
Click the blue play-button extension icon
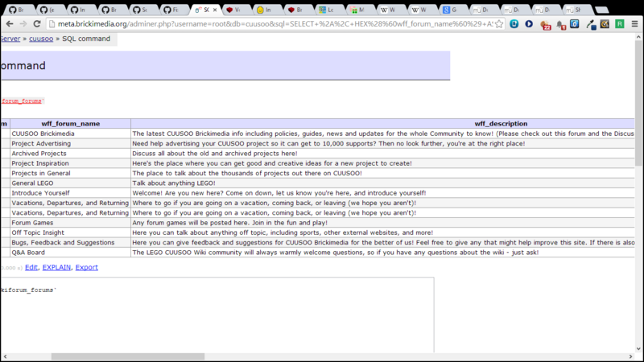(529, 24)
